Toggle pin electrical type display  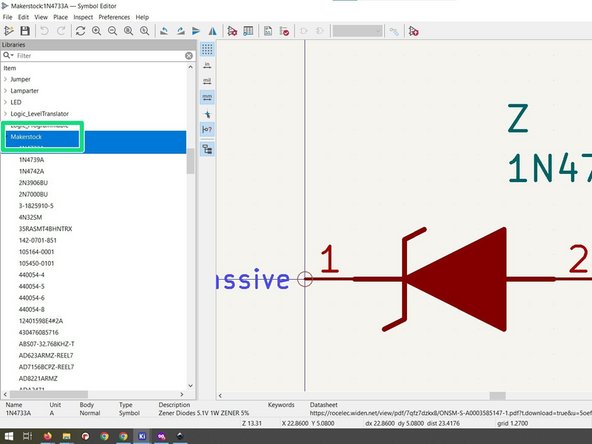click(x=207, y=130)
